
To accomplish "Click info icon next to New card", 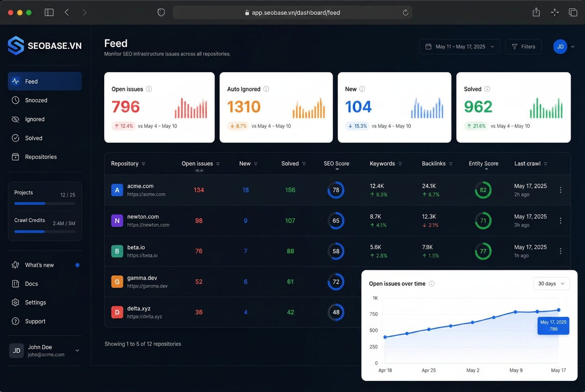I will pyautogui.click(x=362, y=89).
